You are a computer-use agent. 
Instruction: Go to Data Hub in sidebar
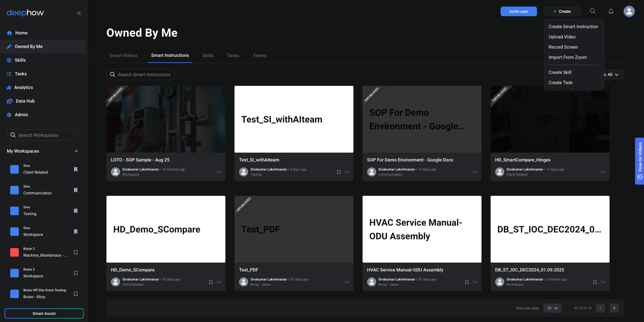pyautogui.click(x=25, y=101)
